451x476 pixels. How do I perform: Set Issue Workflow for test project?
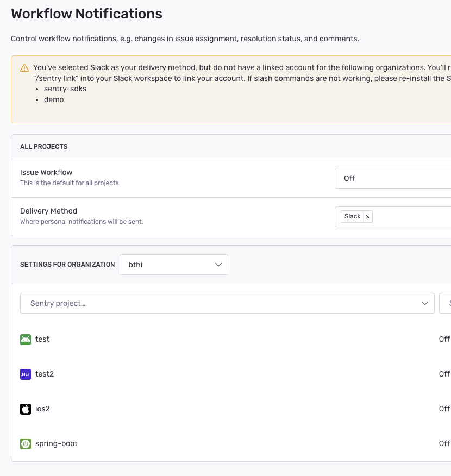coord(444,339)
